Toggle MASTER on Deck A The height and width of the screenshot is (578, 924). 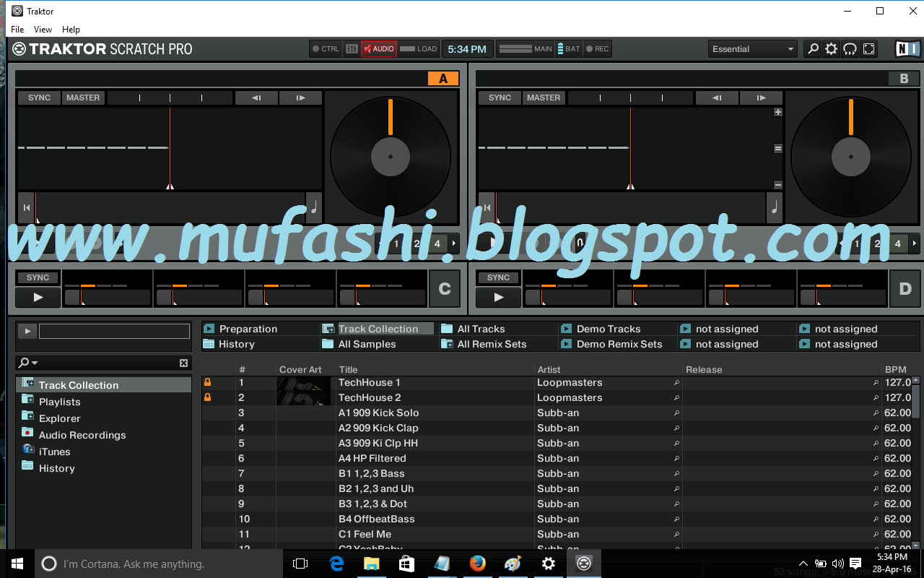(83, 98)
